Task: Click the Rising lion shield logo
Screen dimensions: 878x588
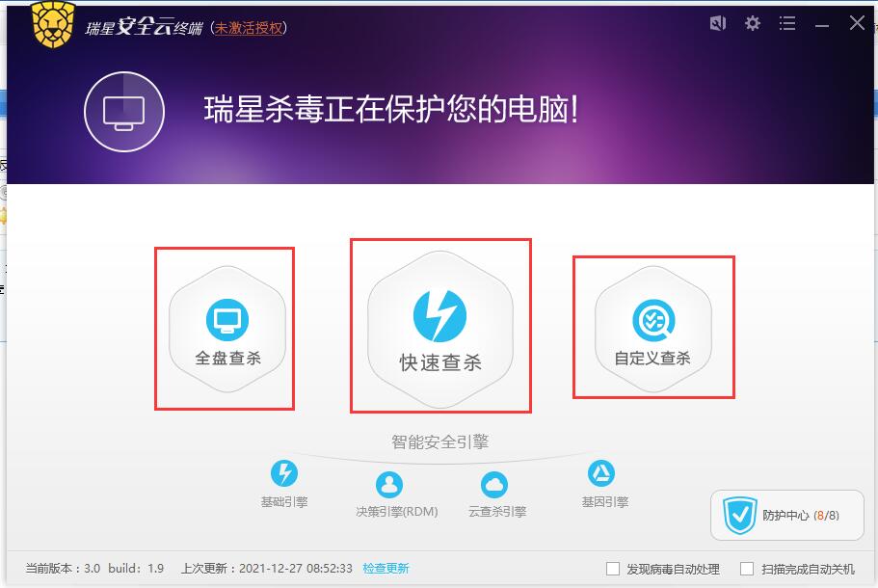Action: (53, 23)
